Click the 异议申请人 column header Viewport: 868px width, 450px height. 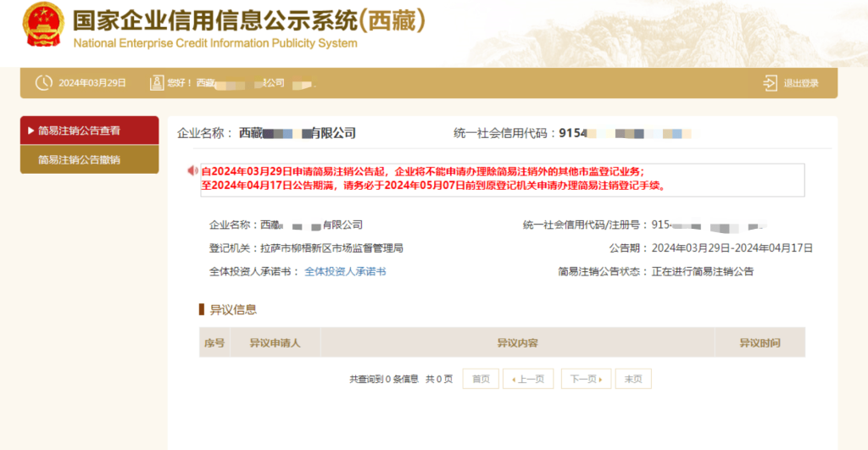pos(275,343)
